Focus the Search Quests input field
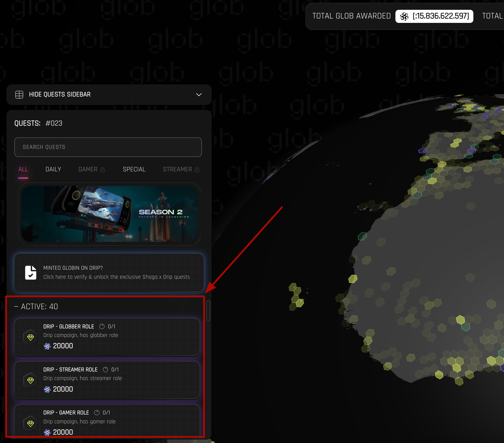Screen dimensions: 504x443 point(108,147)
